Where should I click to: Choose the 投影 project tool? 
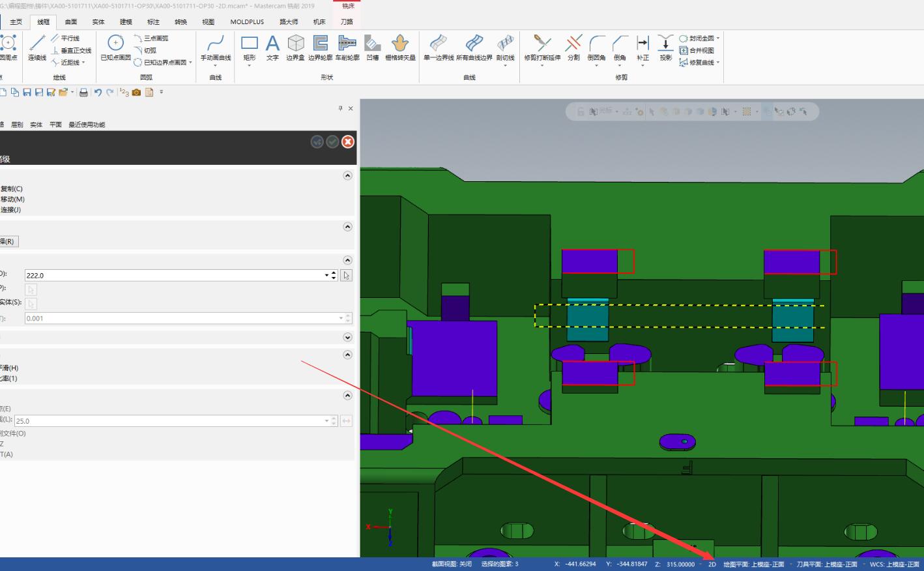click(665, 48)
